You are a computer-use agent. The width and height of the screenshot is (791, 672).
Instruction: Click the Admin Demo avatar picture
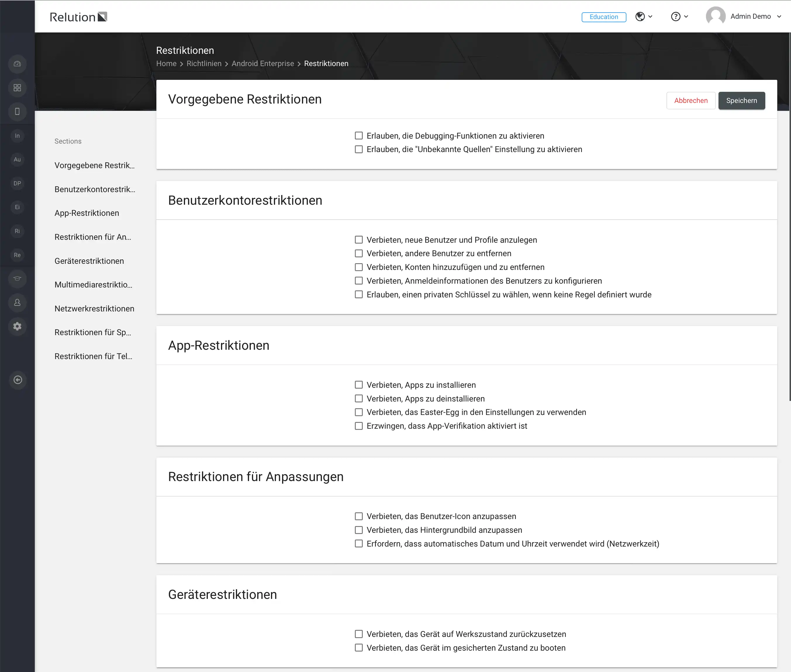coord(716,16)
